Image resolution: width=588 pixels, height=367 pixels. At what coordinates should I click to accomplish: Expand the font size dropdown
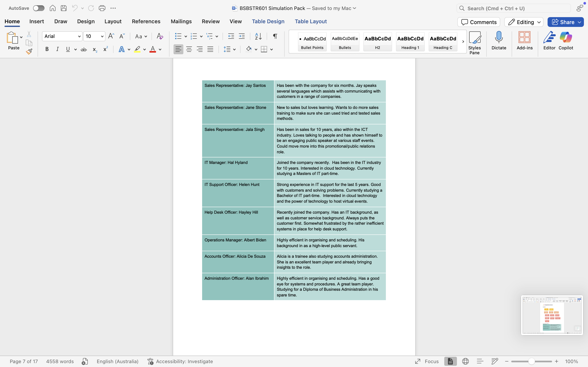point(102,36)
